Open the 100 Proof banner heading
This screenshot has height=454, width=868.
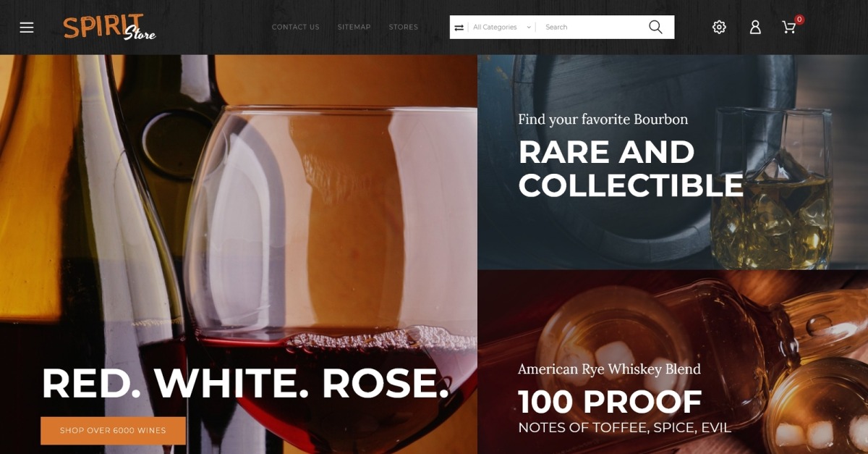click(610, 401)
